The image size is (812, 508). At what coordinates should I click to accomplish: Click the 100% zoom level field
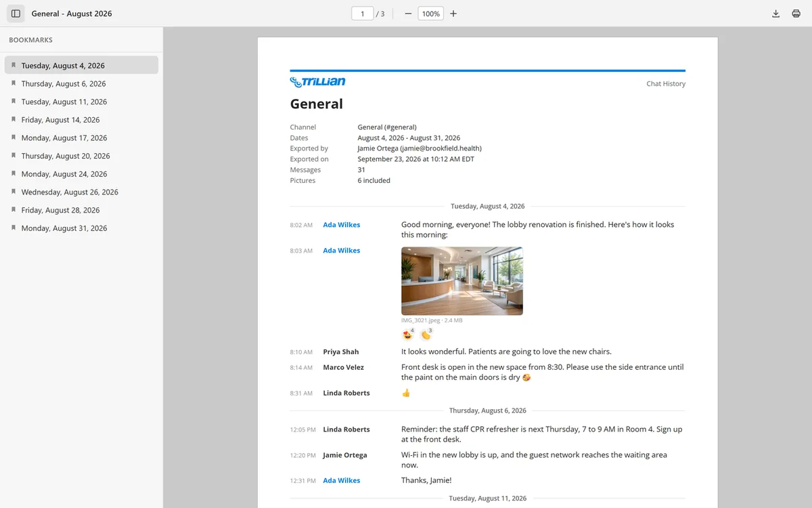pyautogui.click(x=430, y=14)
